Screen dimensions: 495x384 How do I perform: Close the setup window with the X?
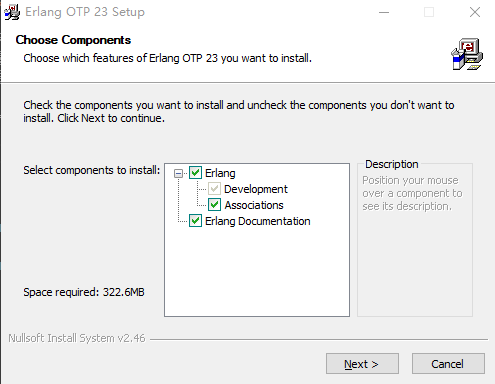pos(475,12)
